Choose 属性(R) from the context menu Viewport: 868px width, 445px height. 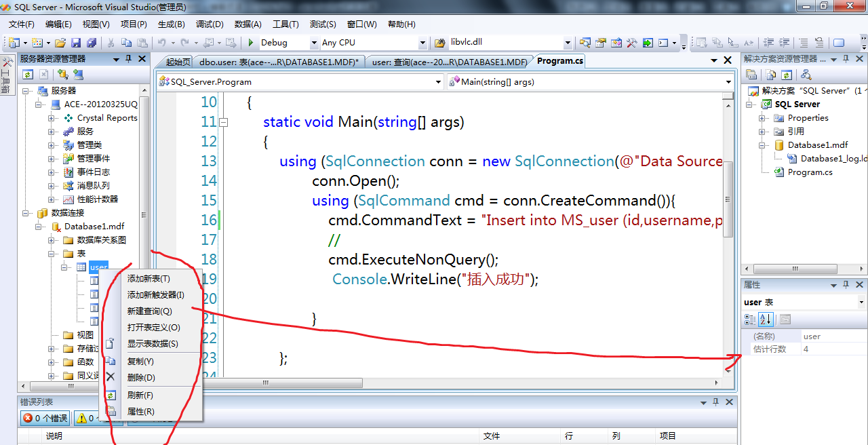click(151, 412)
